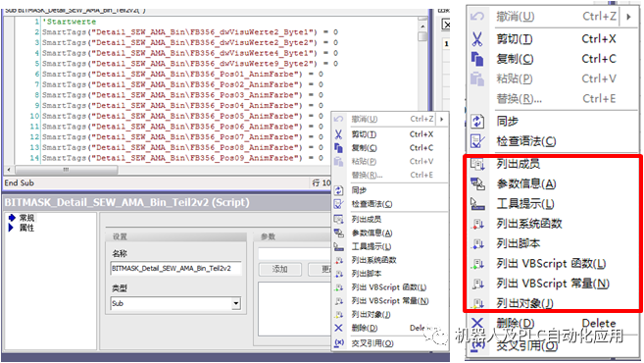Click the empty 参数 input field
This screenshot has width=644, height=363.
[x=295, y=253]
